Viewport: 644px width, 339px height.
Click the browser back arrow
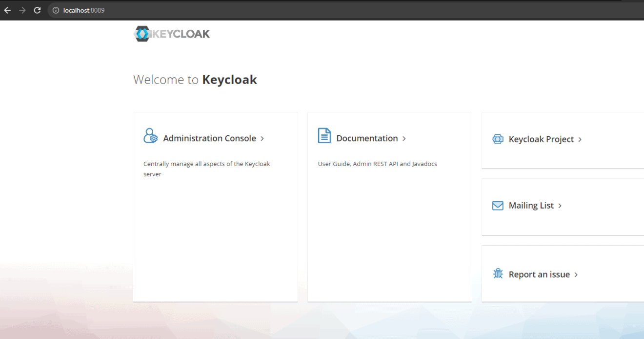pyautogui.click(x=7, y=10)
